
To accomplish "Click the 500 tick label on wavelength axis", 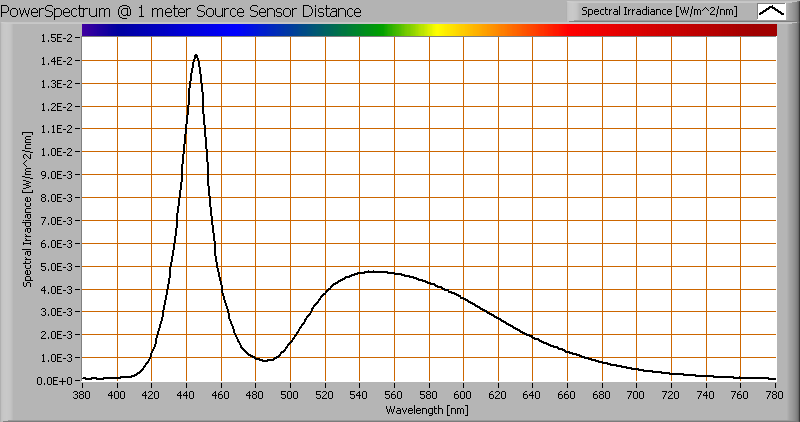I will click(290, 395).
